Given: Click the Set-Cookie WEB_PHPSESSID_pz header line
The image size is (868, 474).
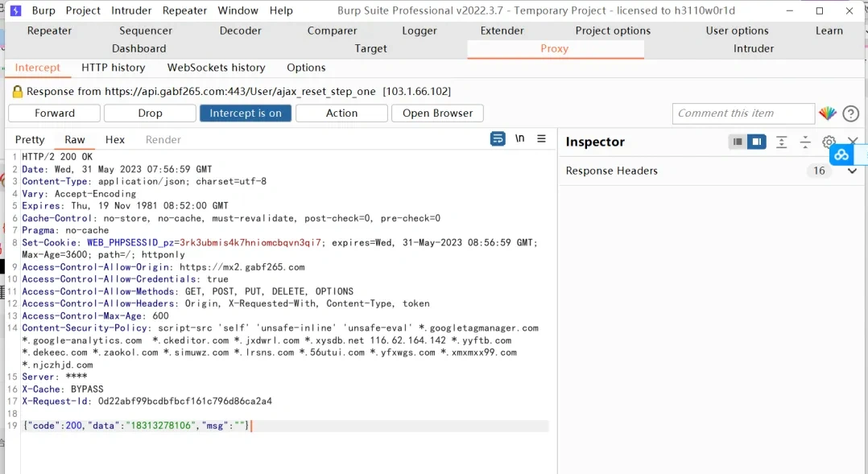Looking at the screenshot, I should click(x=279, y=249).
